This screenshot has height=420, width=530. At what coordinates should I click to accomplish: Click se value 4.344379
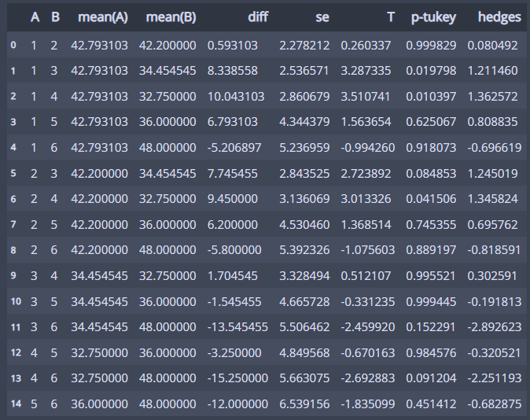(304, 122)
